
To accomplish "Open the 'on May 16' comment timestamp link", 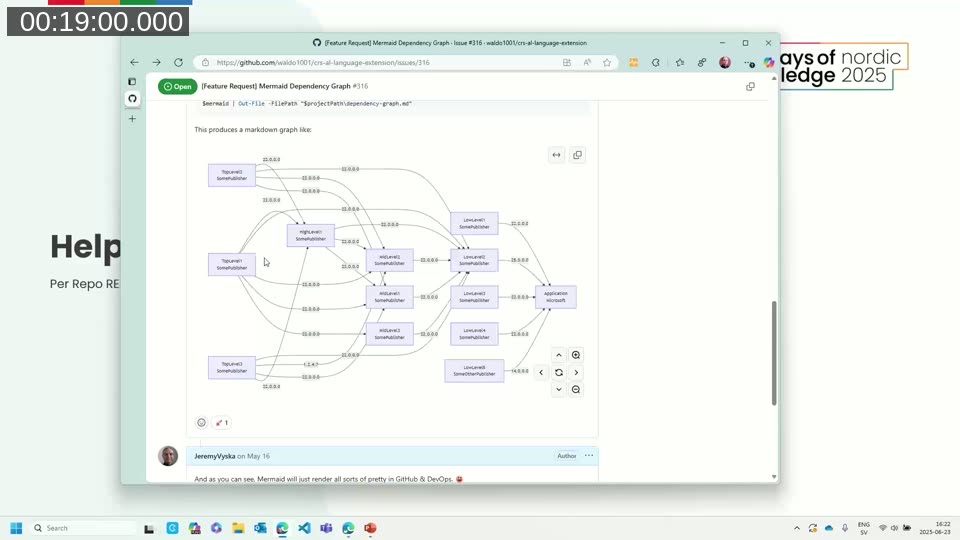I will click(x=253, y=456).
